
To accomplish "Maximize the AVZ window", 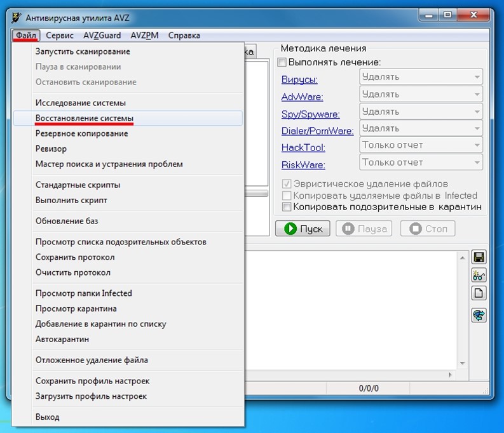I will point(447,15).
